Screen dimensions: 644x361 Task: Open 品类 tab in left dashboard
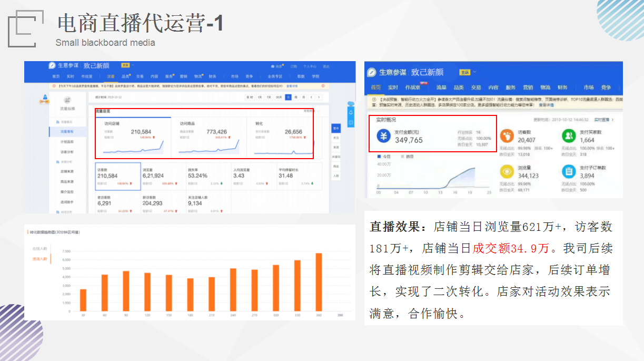pyautogui.click(x=125, y=76)
